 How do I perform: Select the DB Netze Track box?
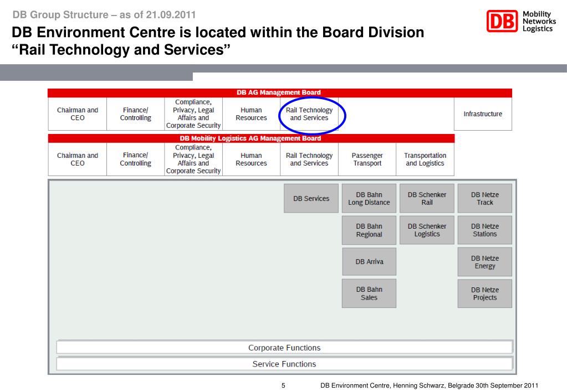(485, 198)
